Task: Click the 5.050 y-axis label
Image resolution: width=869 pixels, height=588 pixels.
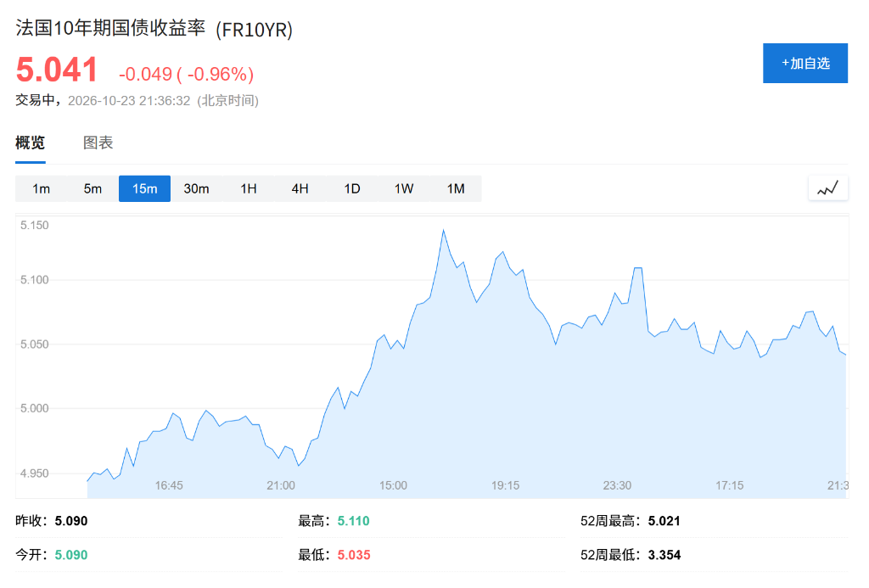Action: tap(34, 344)
